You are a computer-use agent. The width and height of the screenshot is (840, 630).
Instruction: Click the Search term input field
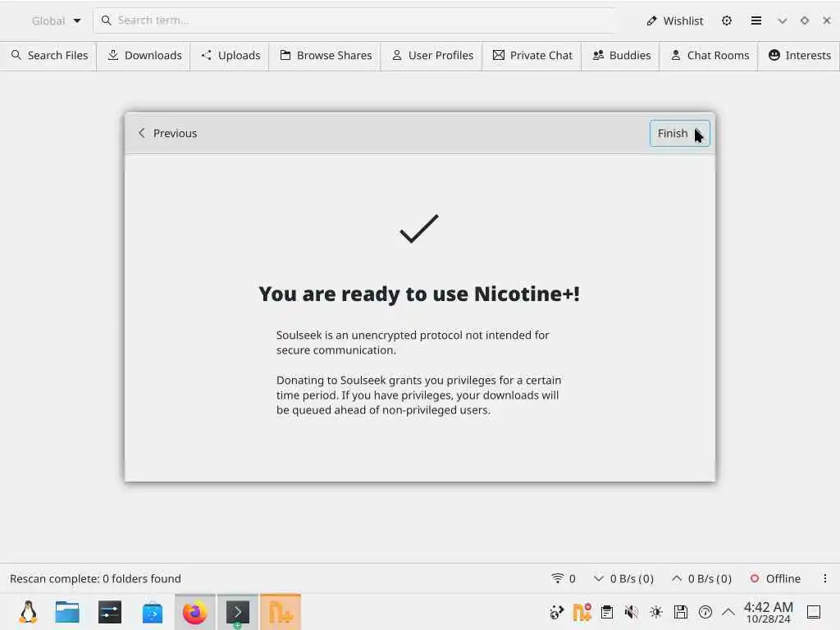354,21
